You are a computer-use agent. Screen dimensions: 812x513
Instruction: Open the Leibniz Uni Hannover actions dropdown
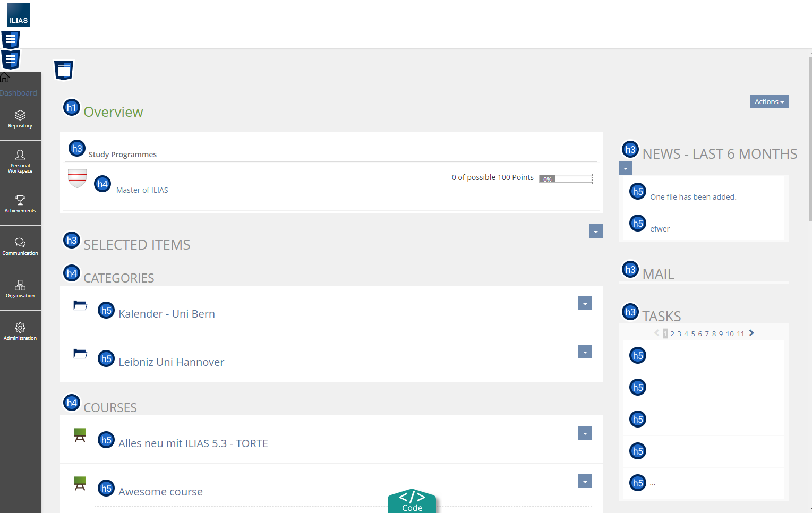pos(585,352)
